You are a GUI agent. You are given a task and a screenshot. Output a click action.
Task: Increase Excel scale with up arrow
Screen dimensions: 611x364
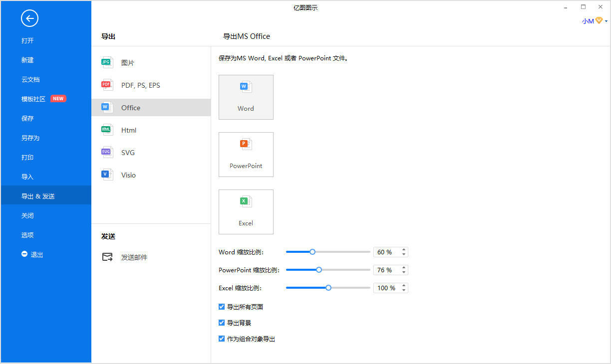(x=404, y=286)
